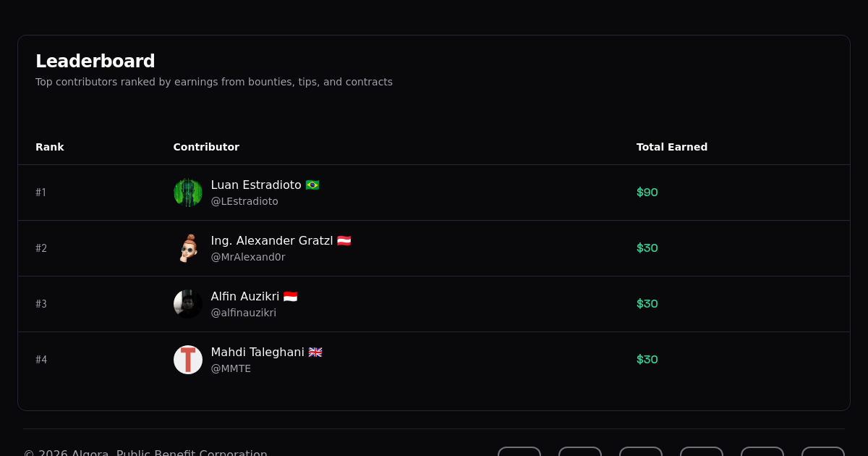Click the Rank column header

pyautogui.click(x=50, y=147)
